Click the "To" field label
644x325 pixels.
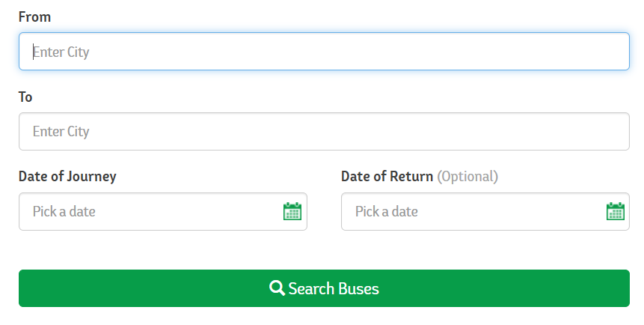[x=25, y=97]
